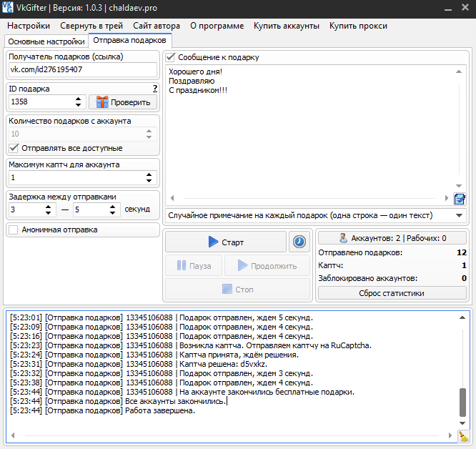476x449 pixels.
Task: Click Сброс статистики button
Action: point(392,292)
